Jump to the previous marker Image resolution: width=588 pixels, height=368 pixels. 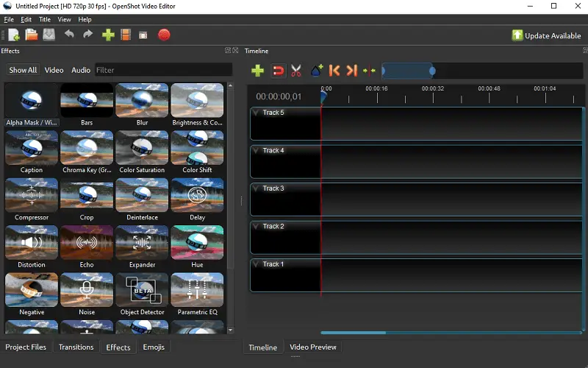(x=334, y=70)
